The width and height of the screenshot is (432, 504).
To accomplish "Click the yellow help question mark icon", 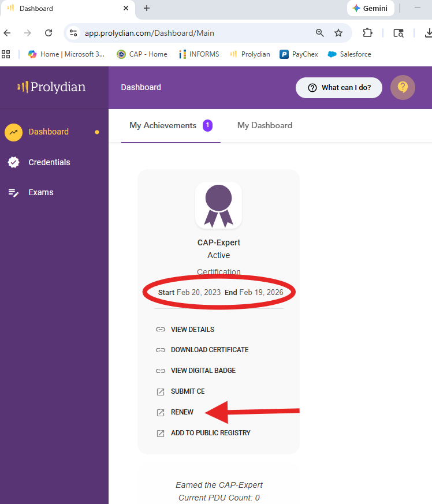I will click(x=403, y=88).
